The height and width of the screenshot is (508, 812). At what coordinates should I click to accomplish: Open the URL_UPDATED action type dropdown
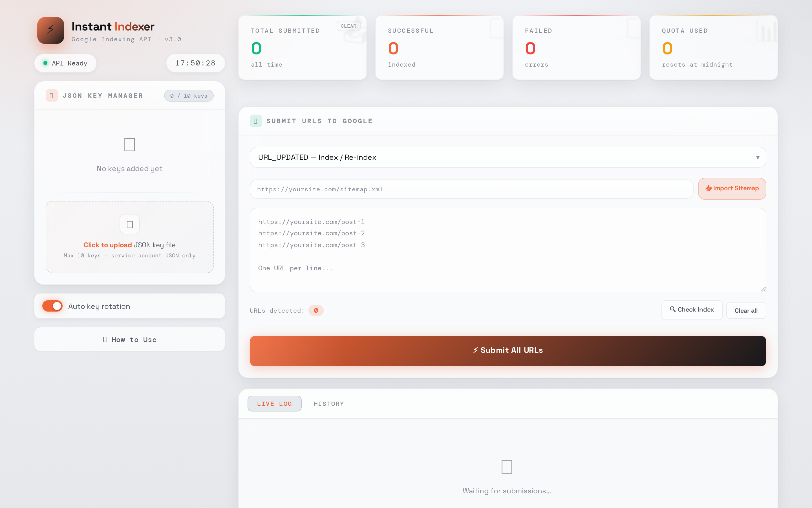[x=508, y=157]
